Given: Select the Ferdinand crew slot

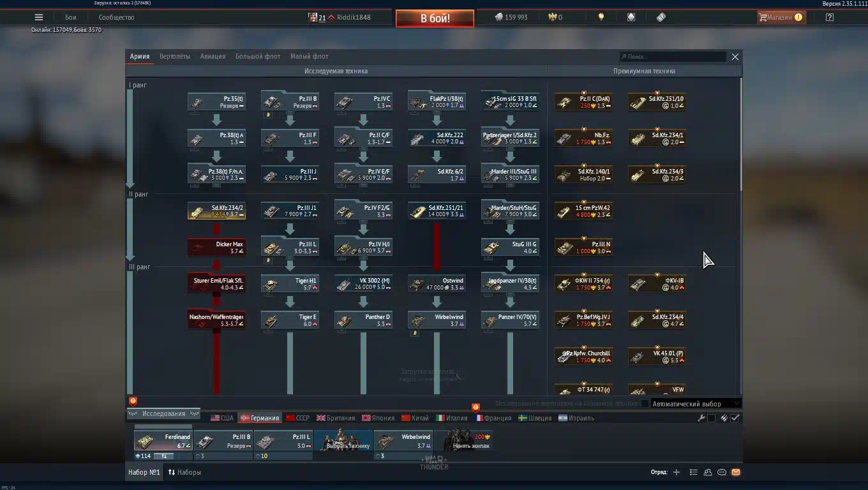Looking at the screenshot, I should coord(163,441).
